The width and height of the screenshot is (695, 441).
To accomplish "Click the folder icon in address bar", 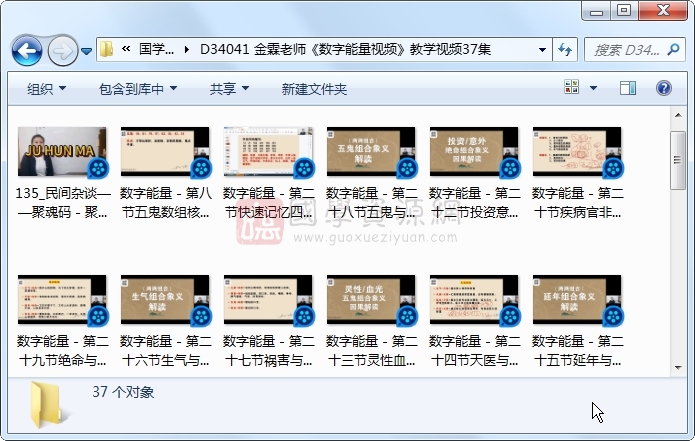I will click(x=106, y=49).
